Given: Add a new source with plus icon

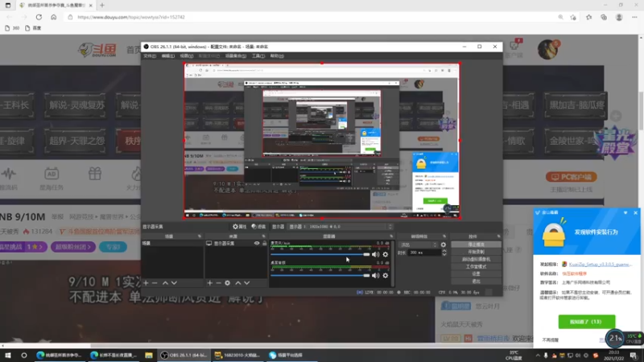Looking at the screenshot, I should pyautogui.click(x=209, y=283).
